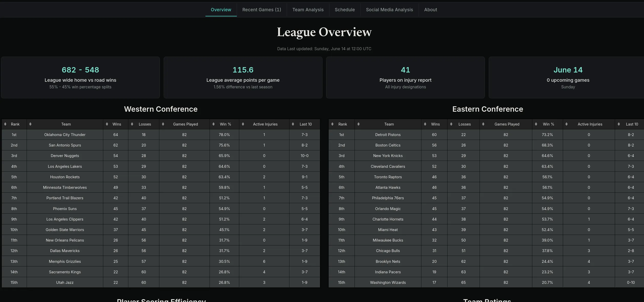Sort Eastern Conference by Team arrows
This screenshot has width=644, height=302.
pyautogui.click(x=358, y=124)
